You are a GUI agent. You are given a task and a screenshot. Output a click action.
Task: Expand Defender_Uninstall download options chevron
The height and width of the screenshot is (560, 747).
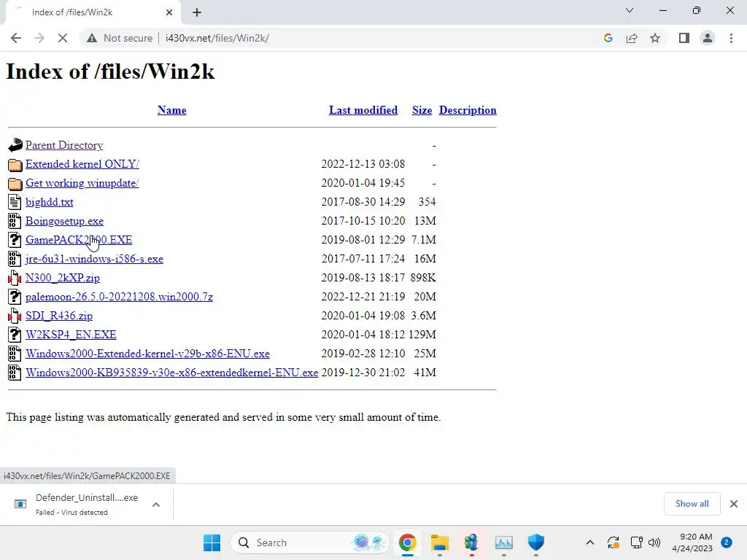[156, 505]
